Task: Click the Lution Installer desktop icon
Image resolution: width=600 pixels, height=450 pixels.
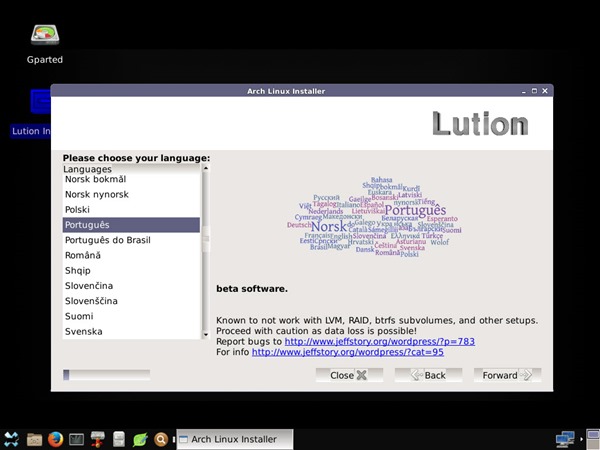Action: (31, 113)
